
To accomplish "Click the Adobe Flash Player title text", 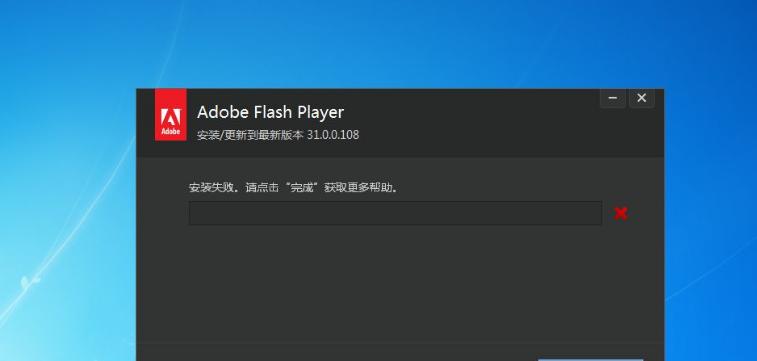I will (x=270, y=112).
